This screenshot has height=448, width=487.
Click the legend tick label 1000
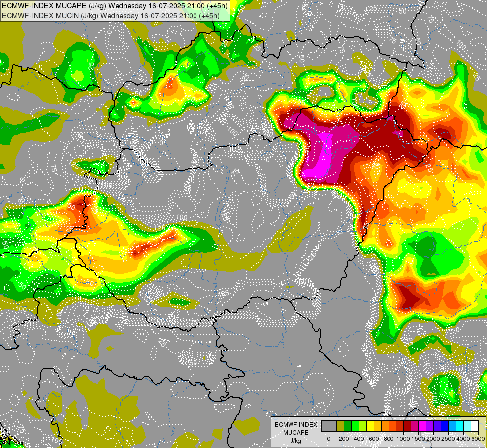click(x=403, y=439)
